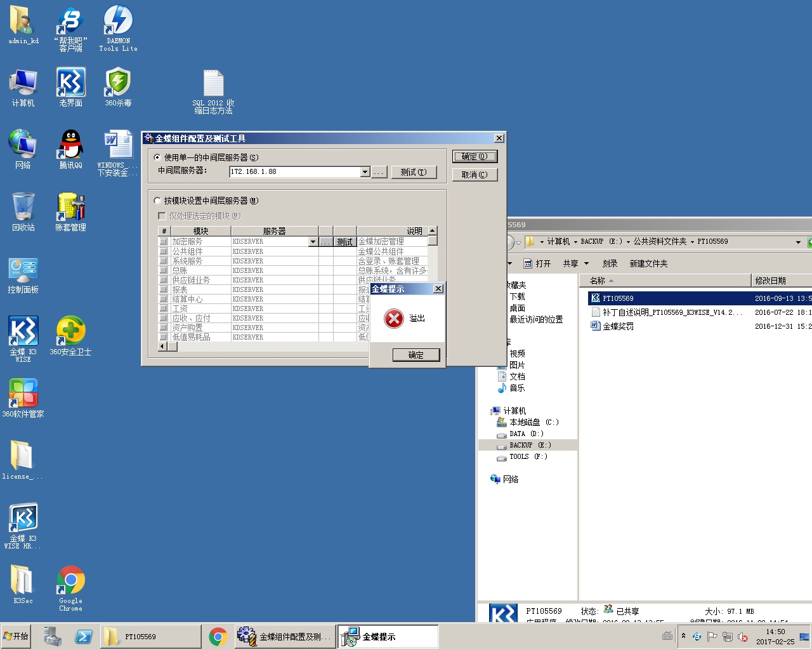Open the Google Chrome desktop icon

[70, 588]
